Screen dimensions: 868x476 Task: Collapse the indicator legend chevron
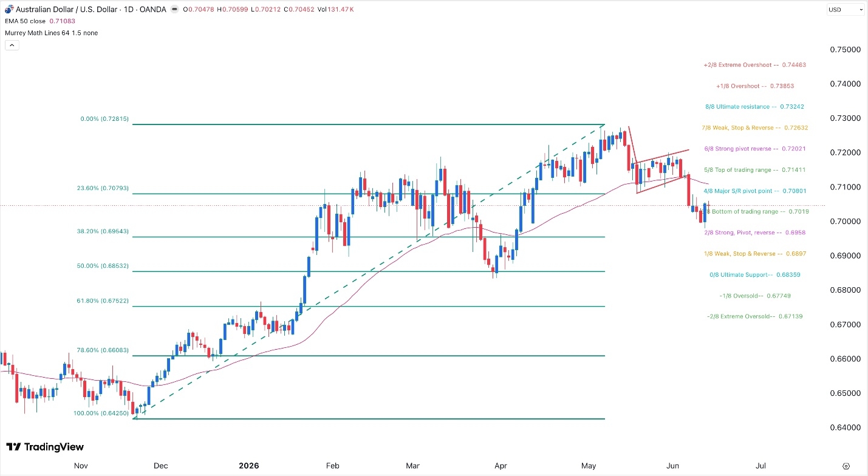coord(11,45)
